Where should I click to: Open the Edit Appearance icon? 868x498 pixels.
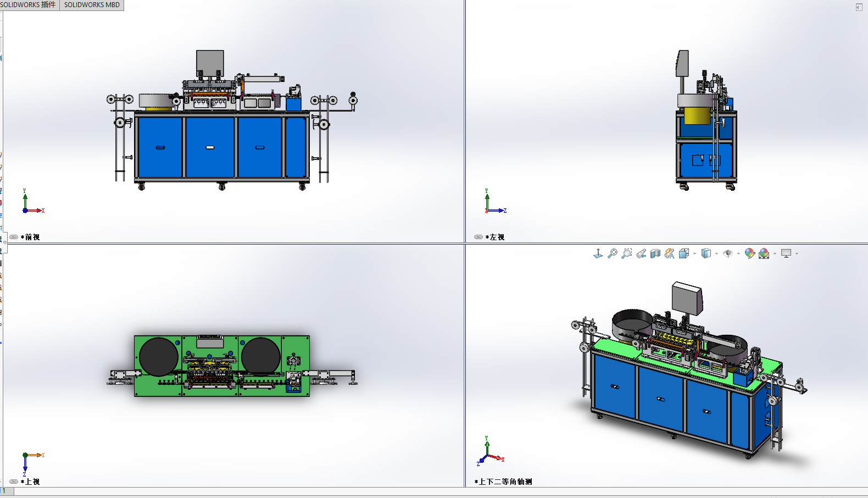pyautogui.click(x=750, y=253)
